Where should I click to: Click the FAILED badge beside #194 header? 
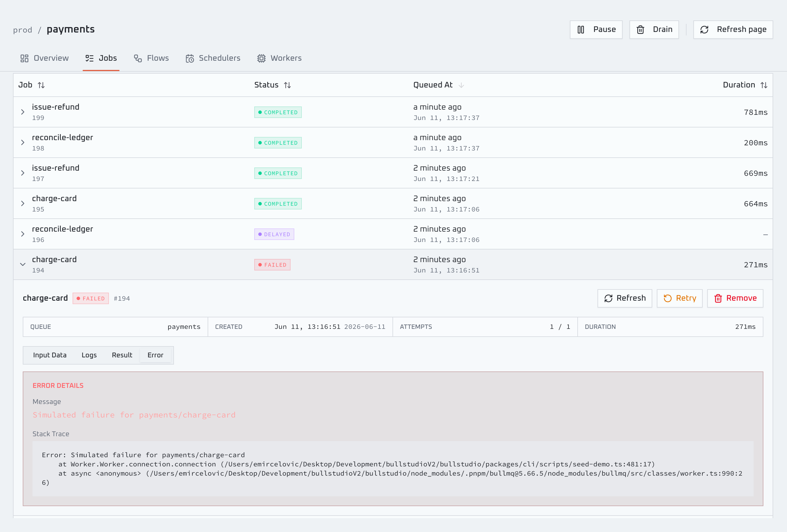(x=90, y=298)
